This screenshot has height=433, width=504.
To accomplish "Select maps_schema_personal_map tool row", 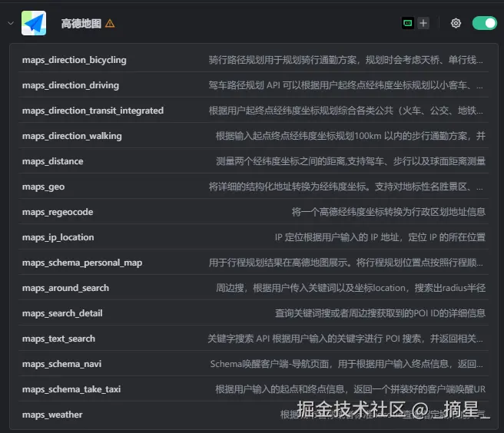I will click(x=254, y=263).
